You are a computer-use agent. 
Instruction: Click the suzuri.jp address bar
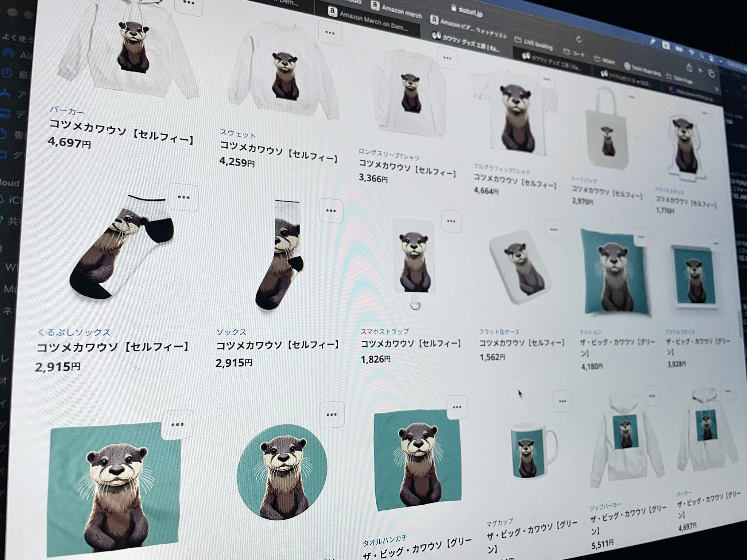tap(467, 12)
